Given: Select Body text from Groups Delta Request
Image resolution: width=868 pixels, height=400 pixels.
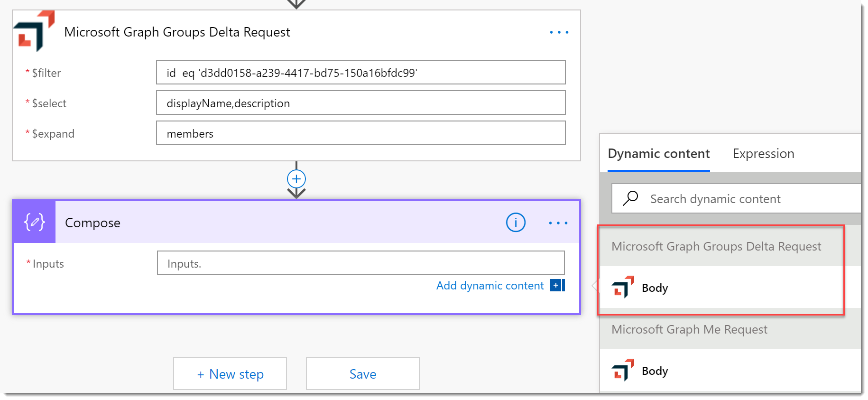Looking at the screenshot, I should pyautogui.click(x=655, y=288).
